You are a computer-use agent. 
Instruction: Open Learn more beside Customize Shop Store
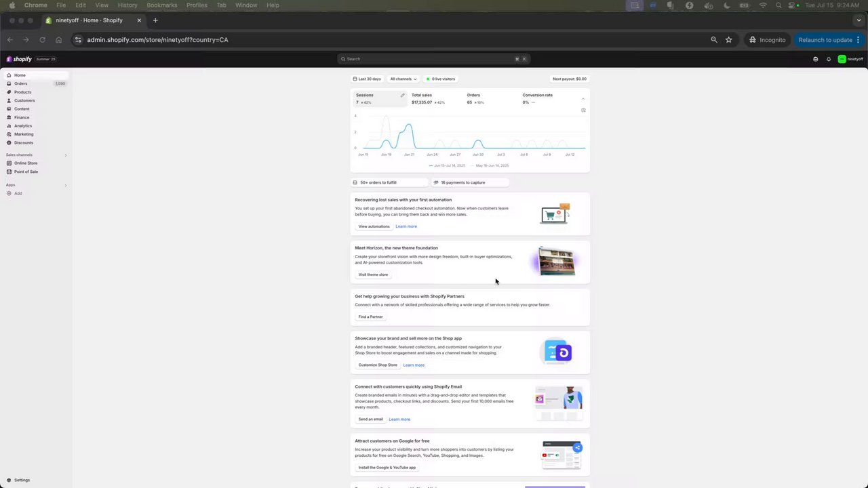point(414,365)
